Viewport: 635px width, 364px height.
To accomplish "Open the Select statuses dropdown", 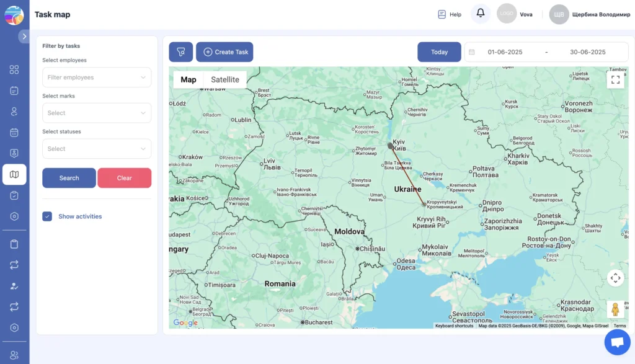I will (96, 149).
